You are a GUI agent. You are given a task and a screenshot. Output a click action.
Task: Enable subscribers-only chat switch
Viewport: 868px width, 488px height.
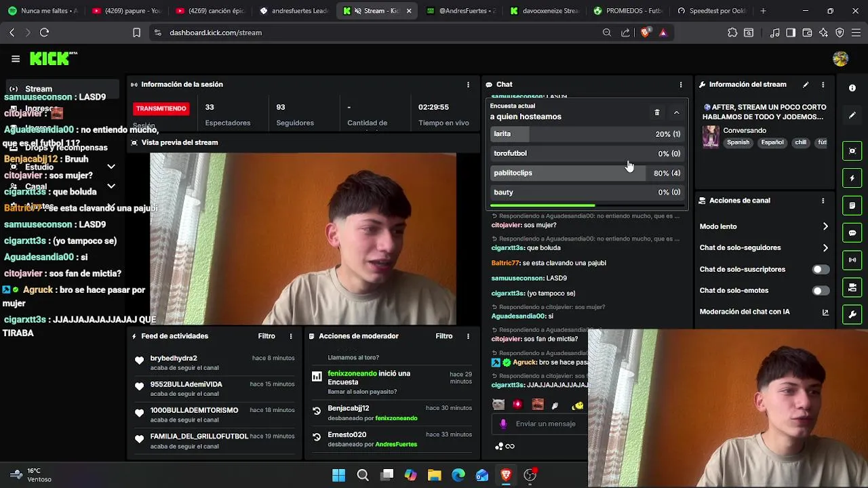click(x=821, y=269)
